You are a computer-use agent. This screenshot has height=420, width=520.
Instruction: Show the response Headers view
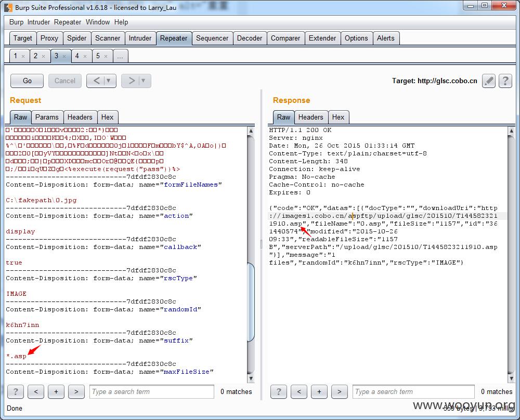pyautogui.click(x=311, y=117)
